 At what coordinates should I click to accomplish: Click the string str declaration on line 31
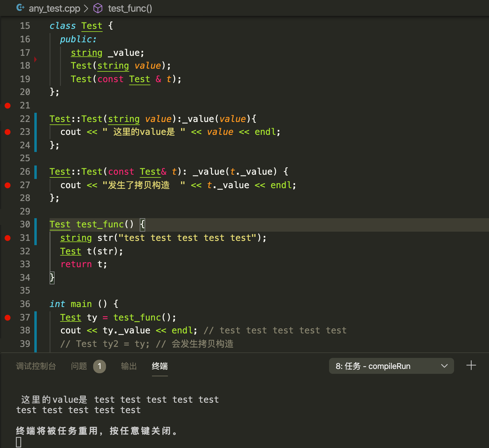(163, 238)
